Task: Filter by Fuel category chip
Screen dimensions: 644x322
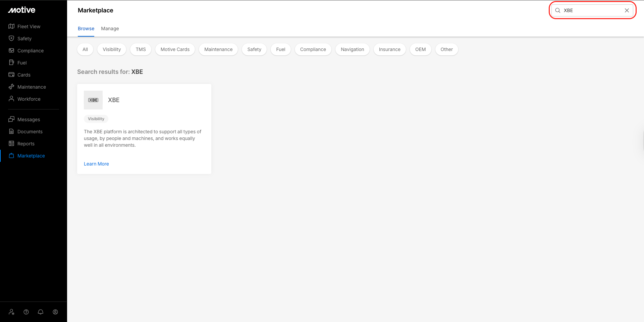Action: pos(281,49)
